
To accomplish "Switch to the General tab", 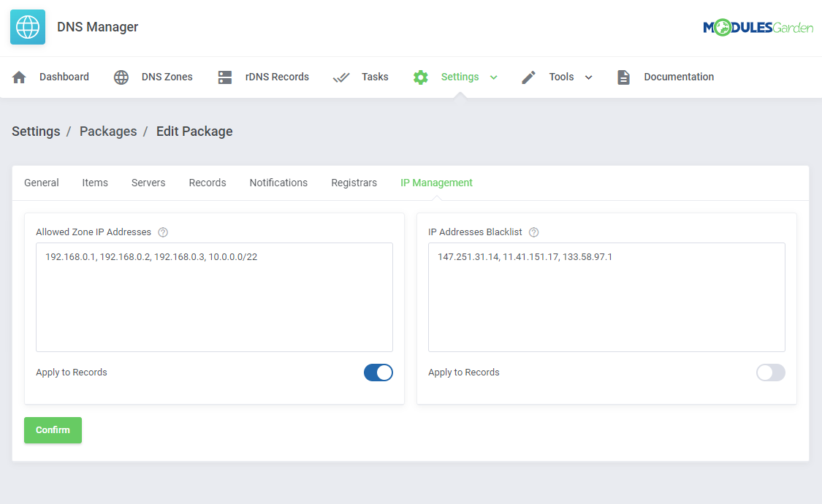I will point(42,183).
